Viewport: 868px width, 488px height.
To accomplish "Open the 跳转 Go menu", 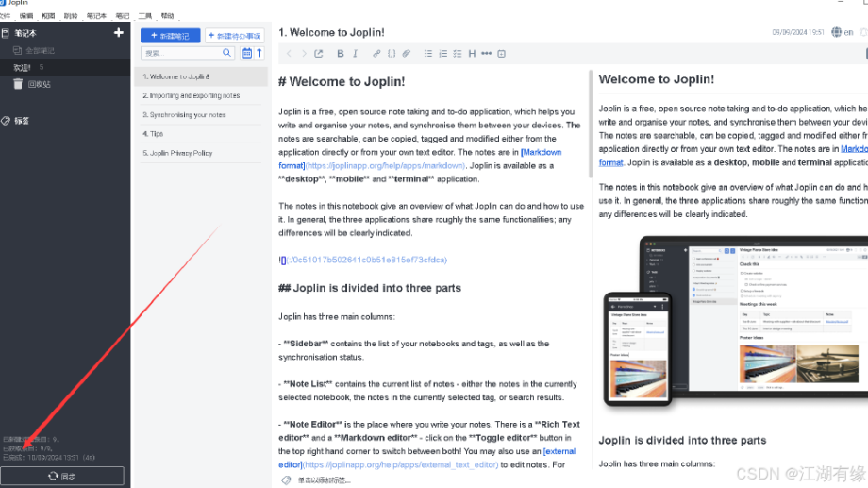I will [x=71, y=16].
